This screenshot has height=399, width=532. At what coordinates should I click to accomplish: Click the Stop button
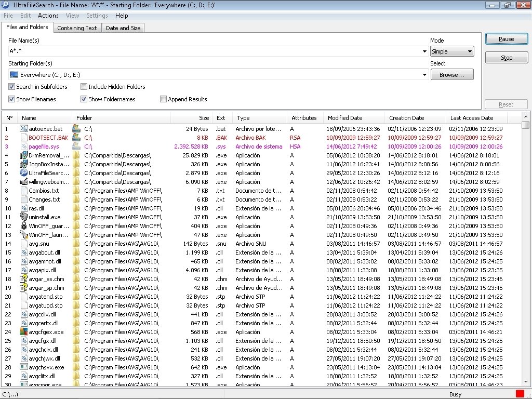click(506, 58)
